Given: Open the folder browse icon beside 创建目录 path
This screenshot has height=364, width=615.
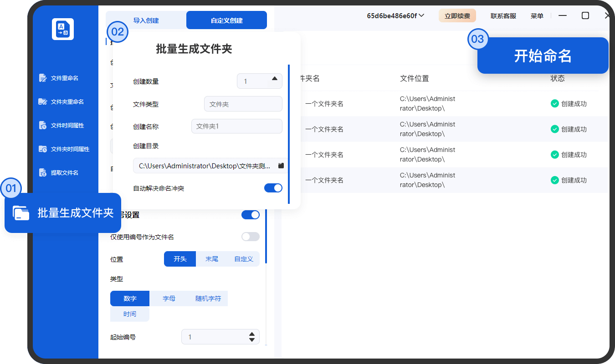Looking at the screenshot, I should 281,166.
